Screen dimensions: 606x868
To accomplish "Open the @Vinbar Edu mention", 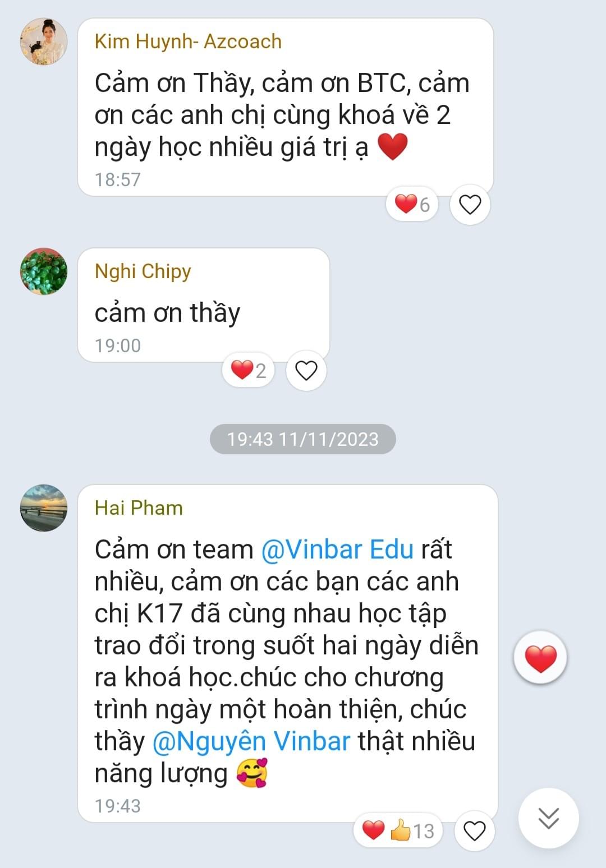I will click(337, 550).
